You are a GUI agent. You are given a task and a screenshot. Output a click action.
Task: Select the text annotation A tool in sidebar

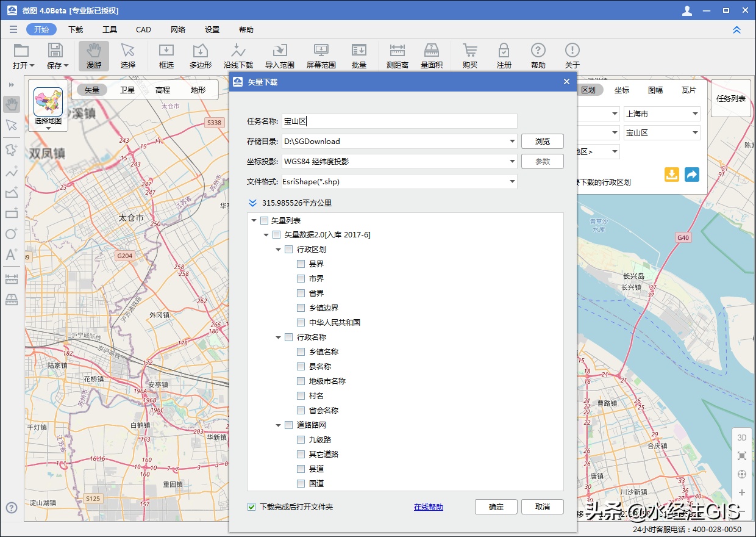(12, 254)
